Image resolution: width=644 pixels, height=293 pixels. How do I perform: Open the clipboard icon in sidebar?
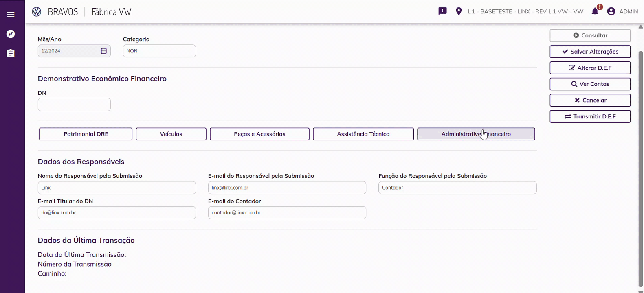pos(11,53)
